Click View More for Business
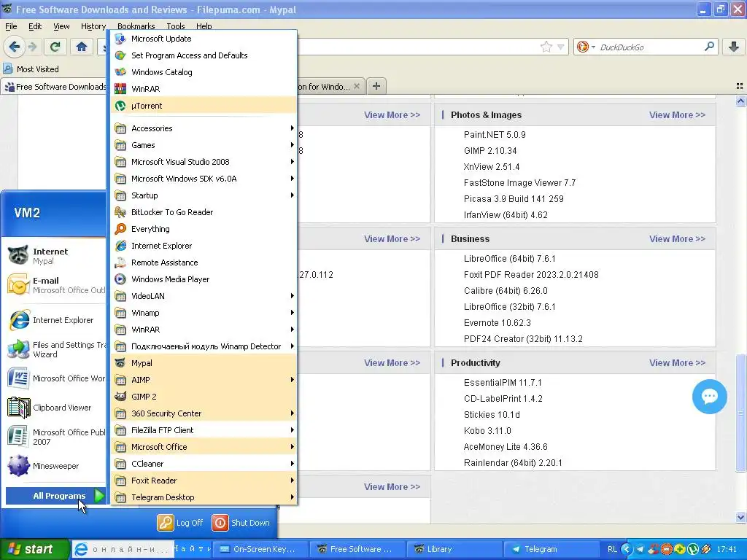Screen dimensions: 747x560 click(677, 238)
